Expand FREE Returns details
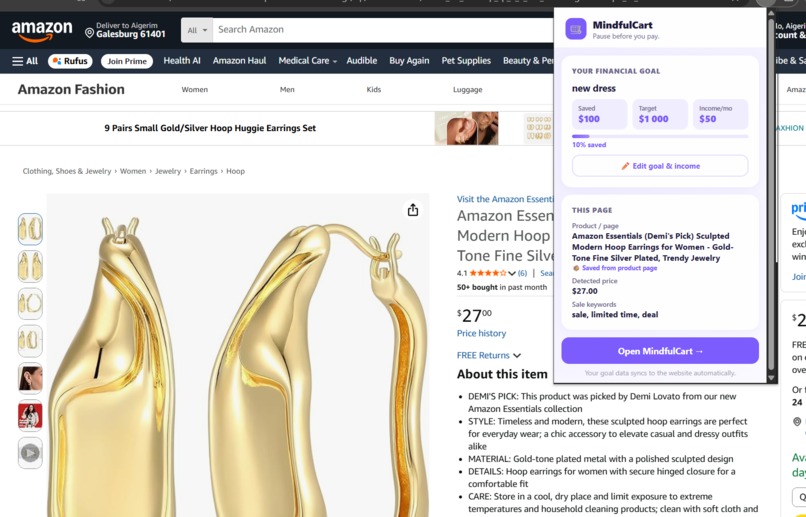The height and width of the screenshot is (517, 806). click(488, 355)
